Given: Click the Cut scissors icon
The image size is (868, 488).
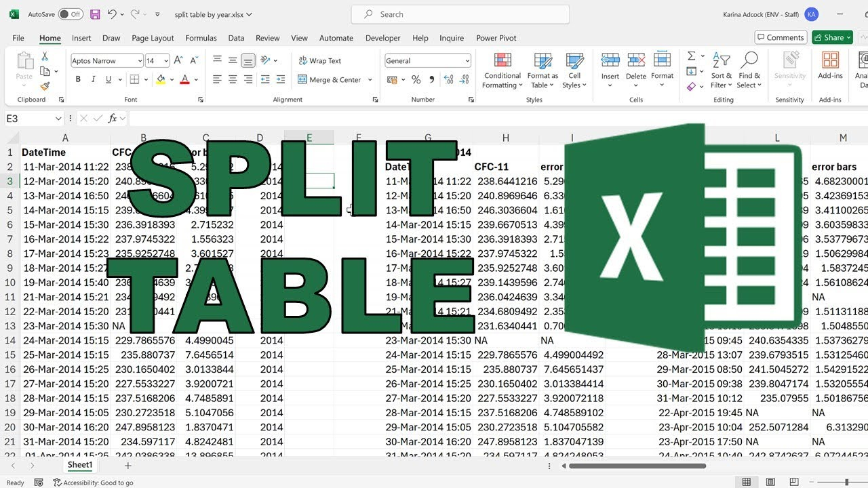Looking at the screenshot, I should 45,57.
